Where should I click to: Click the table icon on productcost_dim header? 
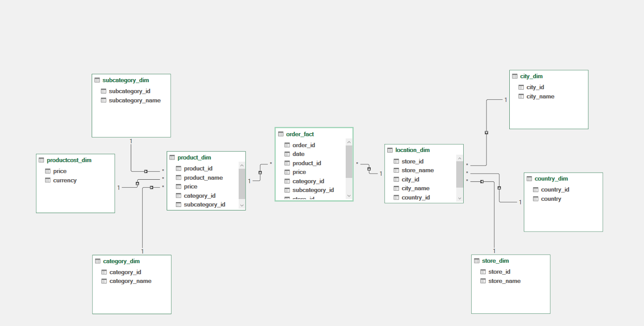click(41, 160)
